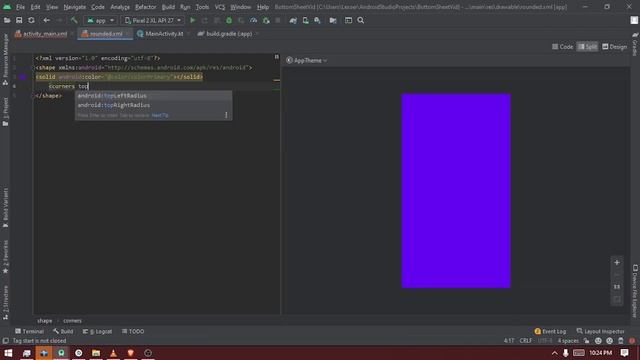Open the completion popup options menu dots
Image resolution: width=640 pixels, height=360 pixels.
226,115
